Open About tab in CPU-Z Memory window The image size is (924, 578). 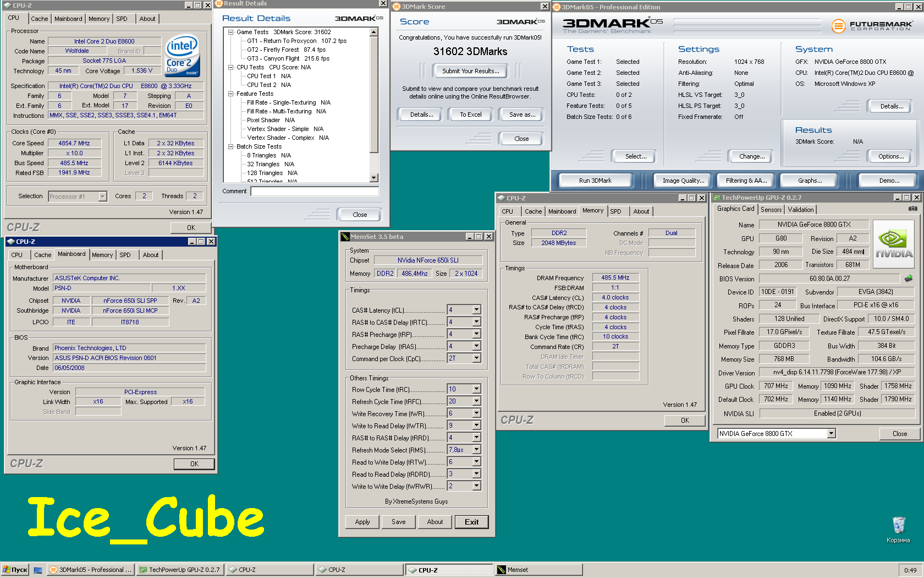click(x=641, y=211)
